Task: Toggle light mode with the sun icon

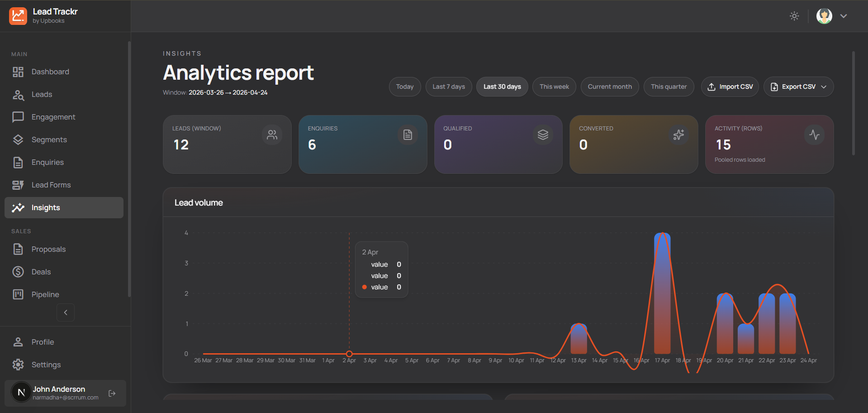Action: click(x=794, y=16)
